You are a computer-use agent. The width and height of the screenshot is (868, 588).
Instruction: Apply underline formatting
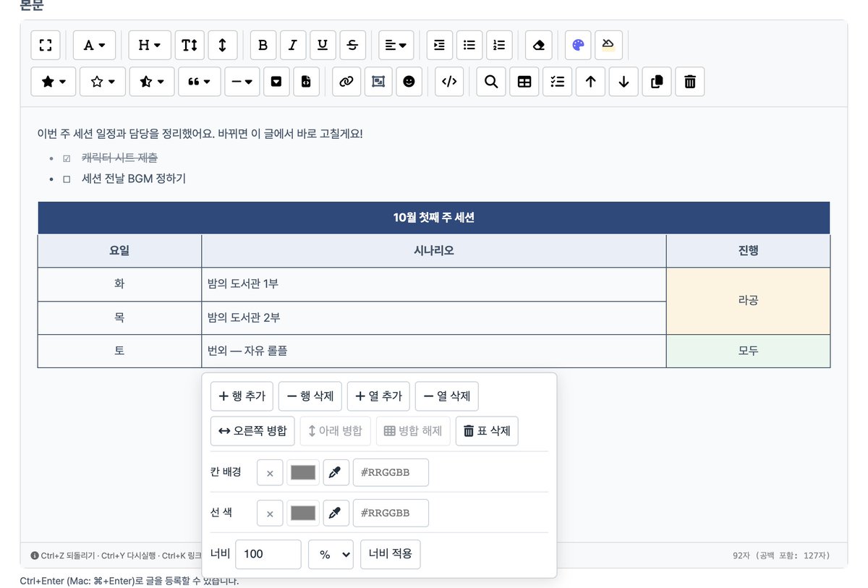pos(323,45)
